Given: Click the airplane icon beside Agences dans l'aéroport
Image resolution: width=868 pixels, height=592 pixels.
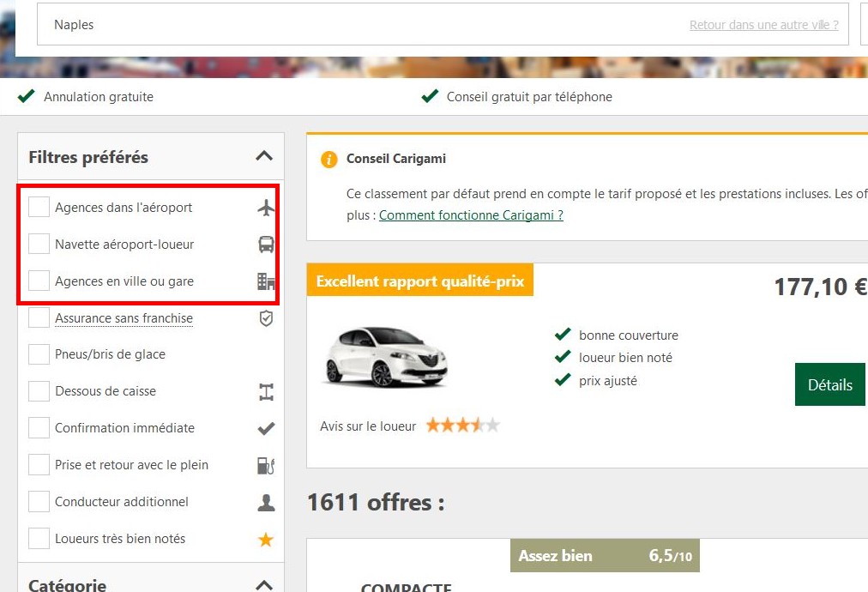Looking at the screenshot, I should click(266, 208).
